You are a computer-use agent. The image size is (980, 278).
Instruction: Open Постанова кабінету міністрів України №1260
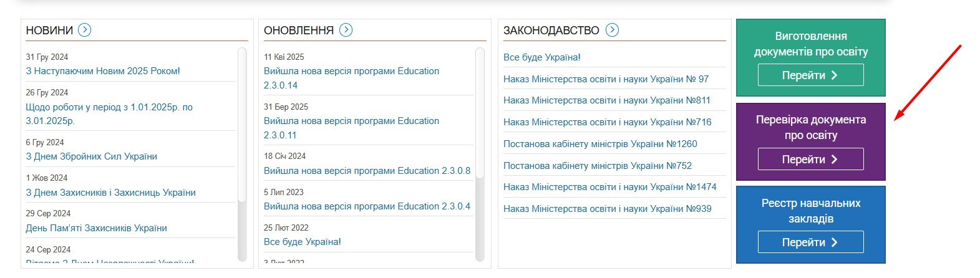coord(600,144)
